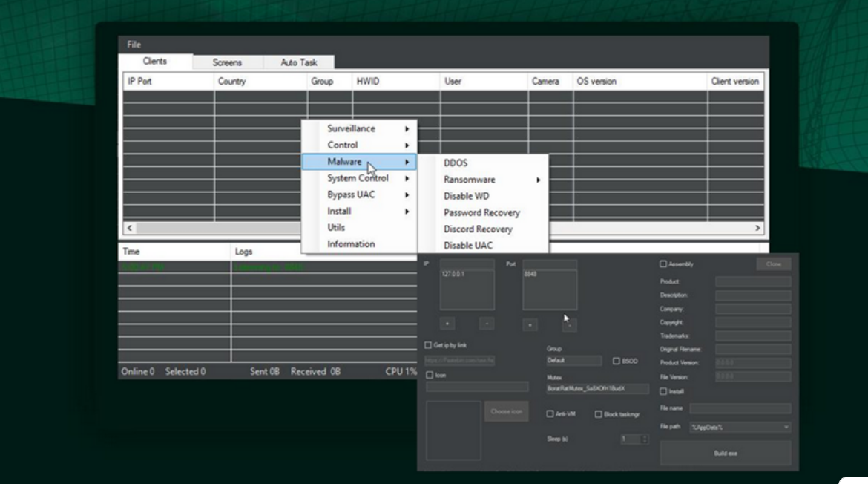Click the Mutex input field
Image resolution: width=868 pixels, height=484 pixels.
[x=597, y=389]
